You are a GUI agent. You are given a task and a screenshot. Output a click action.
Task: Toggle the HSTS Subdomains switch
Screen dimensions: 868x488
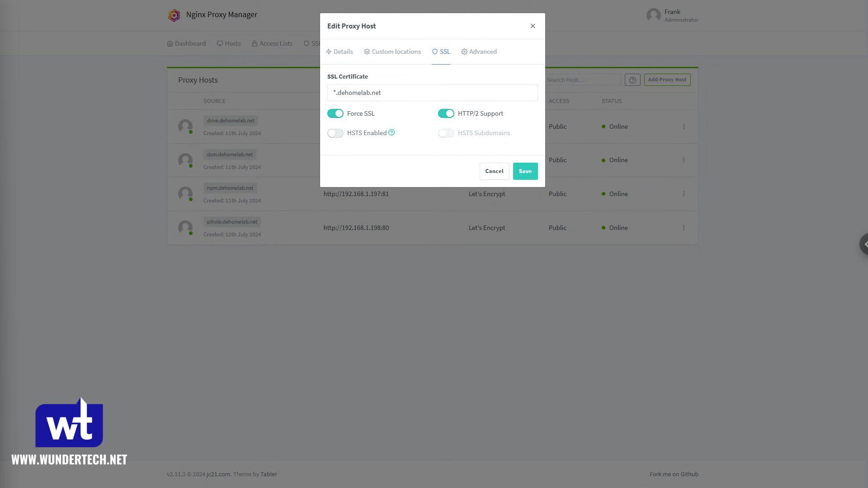pyautogui.click(x=446, y=133)
